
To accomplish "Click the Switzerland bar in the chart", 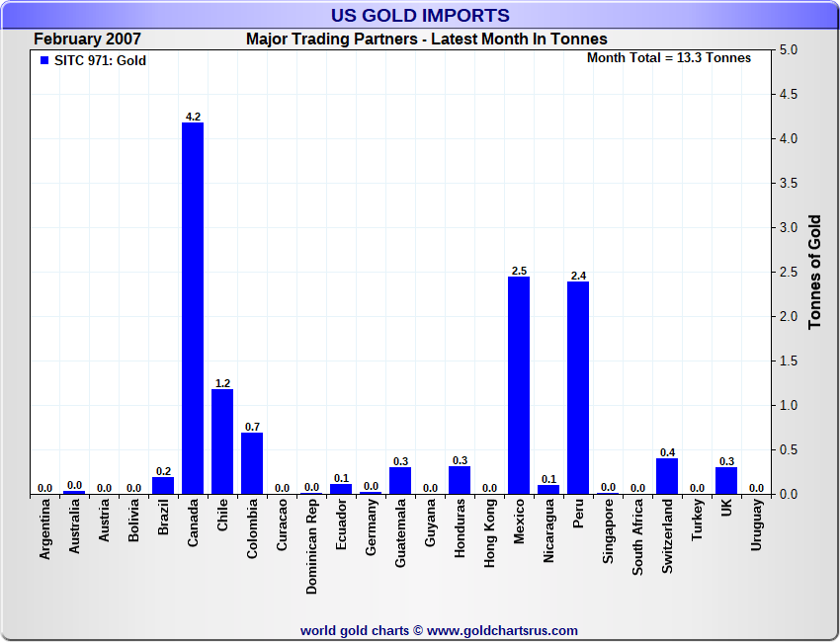I will pyautogui.click(x=667, y=476).
